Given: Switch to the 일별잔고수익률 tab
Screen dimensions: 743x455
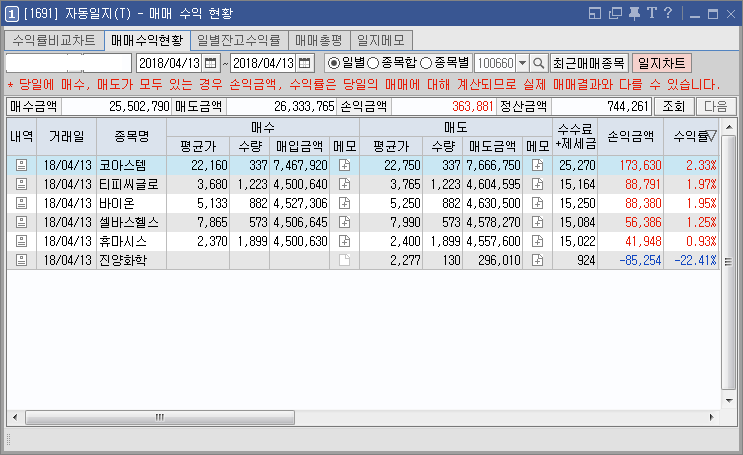Looking at the screenshot, I should [239, 40].
